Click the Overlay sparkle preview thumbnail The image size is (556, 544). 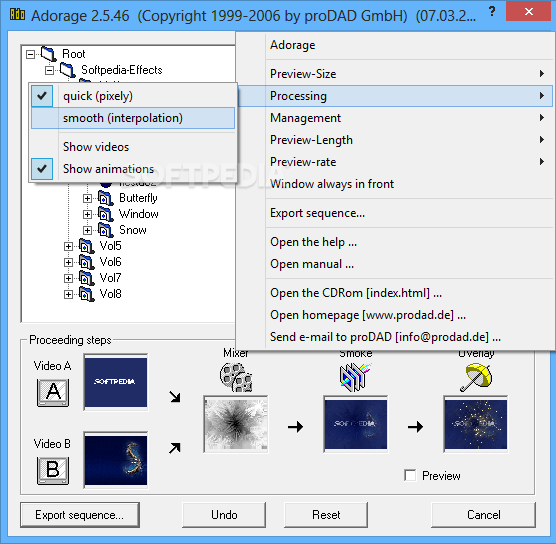click(476, 424)
